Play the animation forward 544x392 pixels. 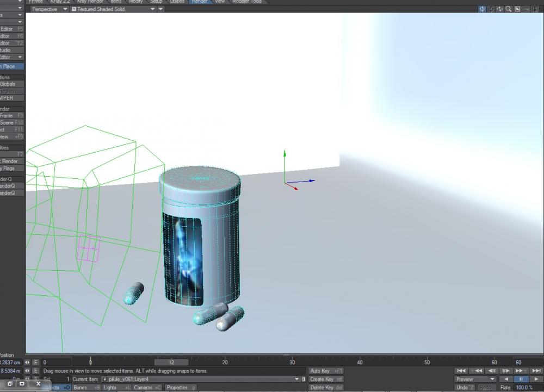pyautogui.click(x=536, y=379)
